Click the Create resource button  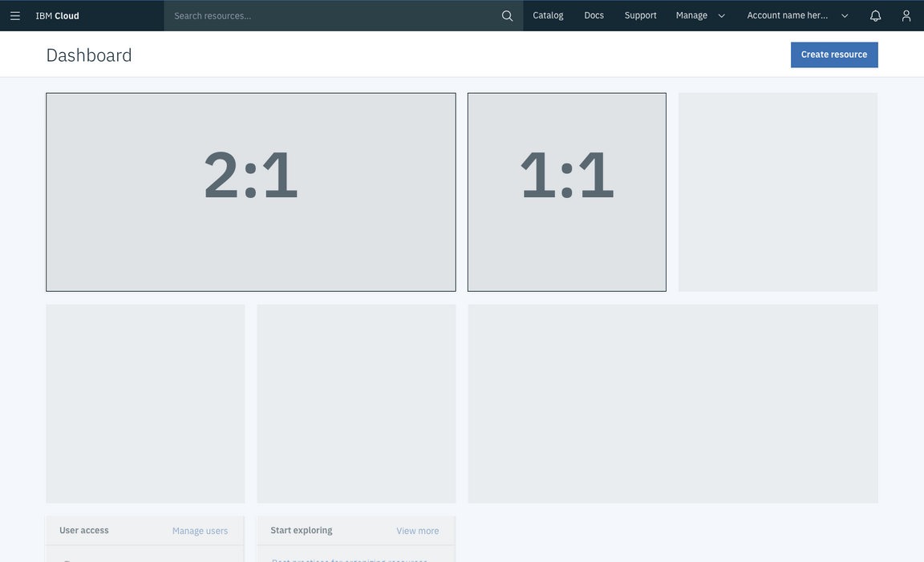[x=834, y=54]
